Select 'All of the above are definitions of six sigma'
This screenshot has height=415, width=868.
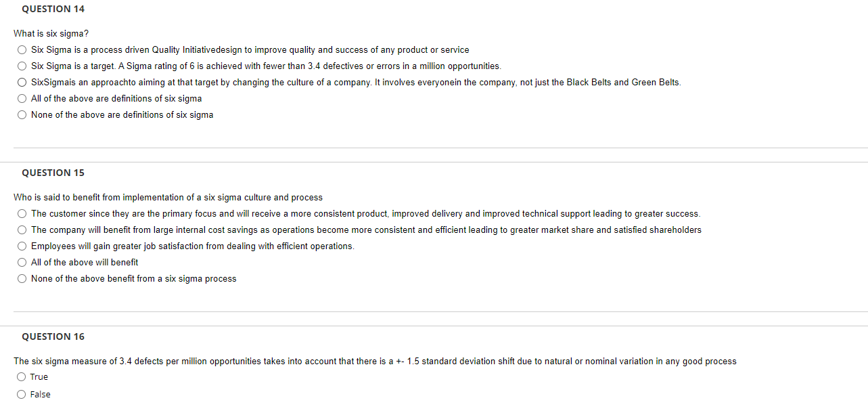coord(22,98)
